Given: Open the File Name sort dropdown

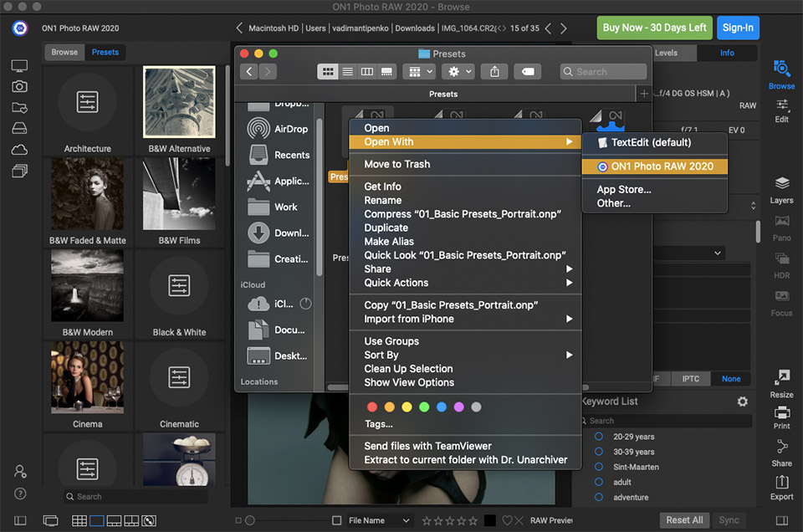Looking at the screenshot, I should pyautogui.click(x=379, y=521).
